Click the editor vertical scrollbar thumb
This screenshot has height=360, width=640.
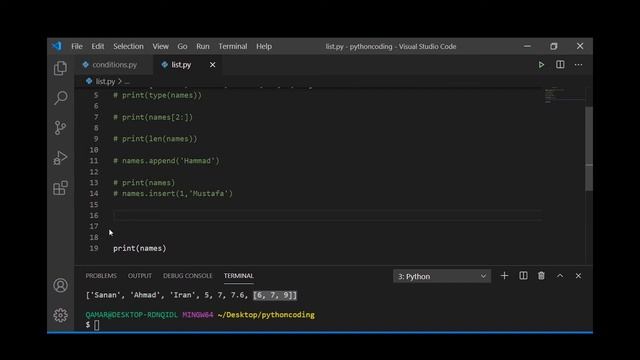[589, 148]
